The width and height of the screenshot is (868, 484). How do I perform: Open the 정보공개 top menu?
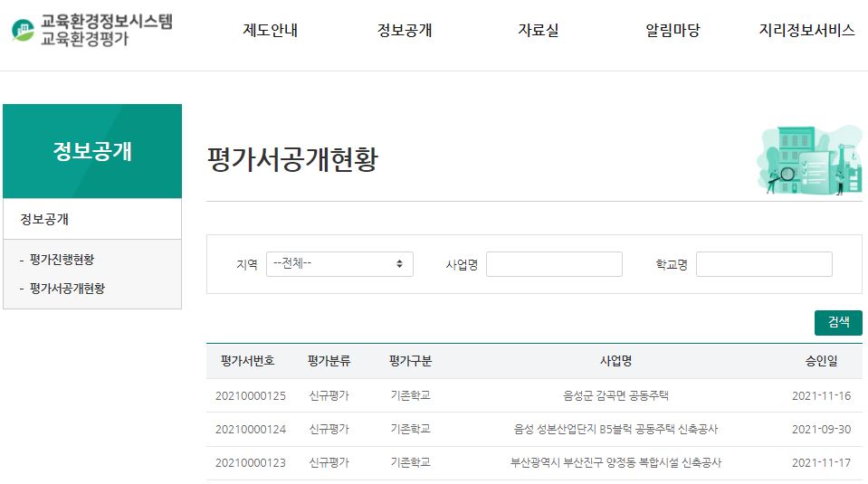(404, 30)
